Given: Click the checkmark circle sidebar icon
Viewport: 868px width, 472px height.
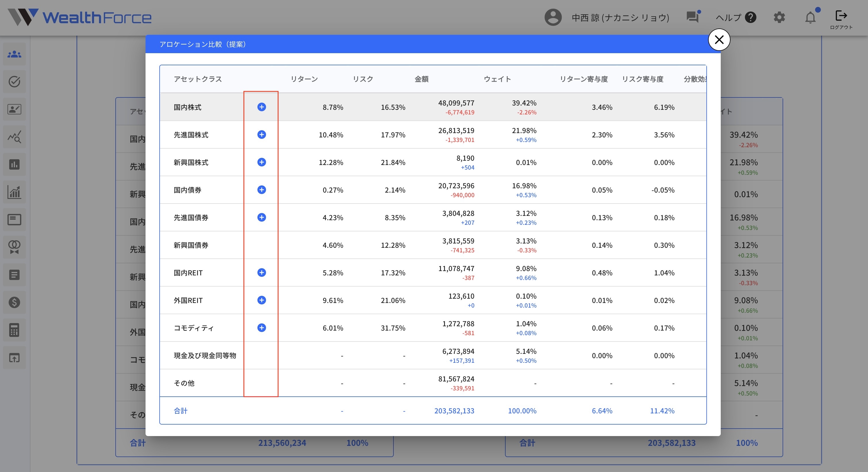Looking at the screenshot, I should coord(14,82).
